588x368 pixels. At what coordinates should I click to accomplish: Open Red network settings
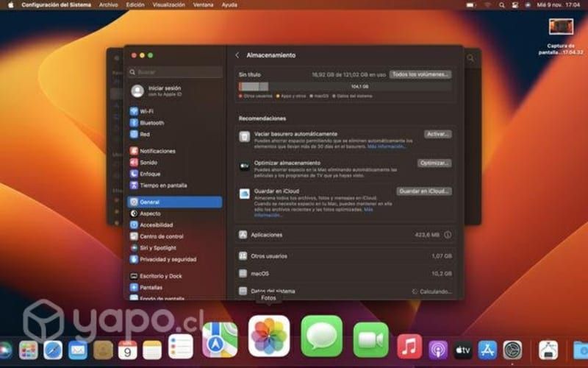140,135
